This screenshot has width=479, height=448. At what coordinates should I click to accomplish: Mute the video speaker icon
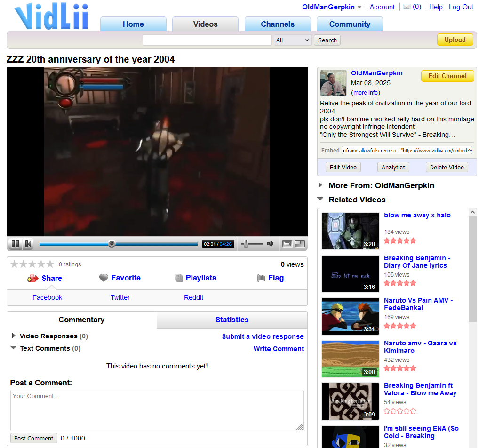tap(270, 244)
